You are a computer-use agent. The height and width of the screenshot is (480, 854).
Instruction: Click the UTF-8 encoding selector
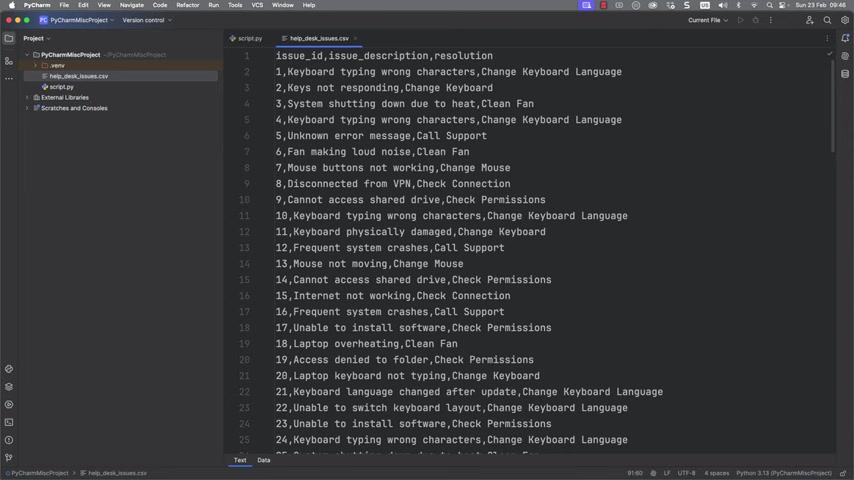686,473
